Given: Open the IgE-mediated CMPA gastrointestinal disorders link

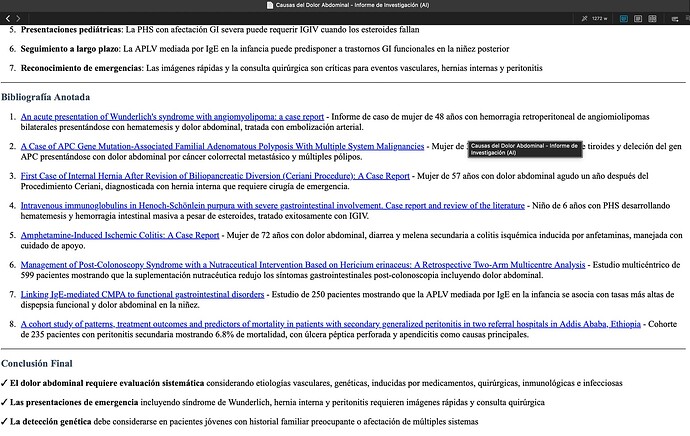Looking at the screenshot, I should 142,294.
